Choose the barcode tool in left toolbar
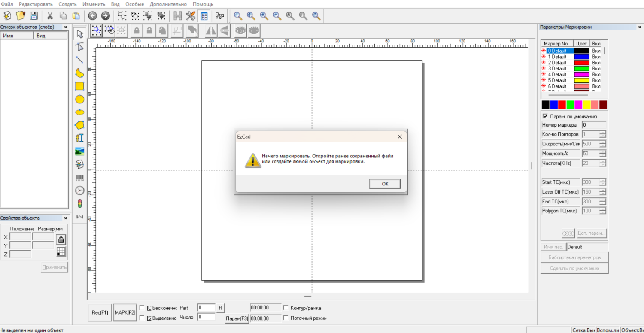Screen dimensions: 644x333 pos(79,178)
